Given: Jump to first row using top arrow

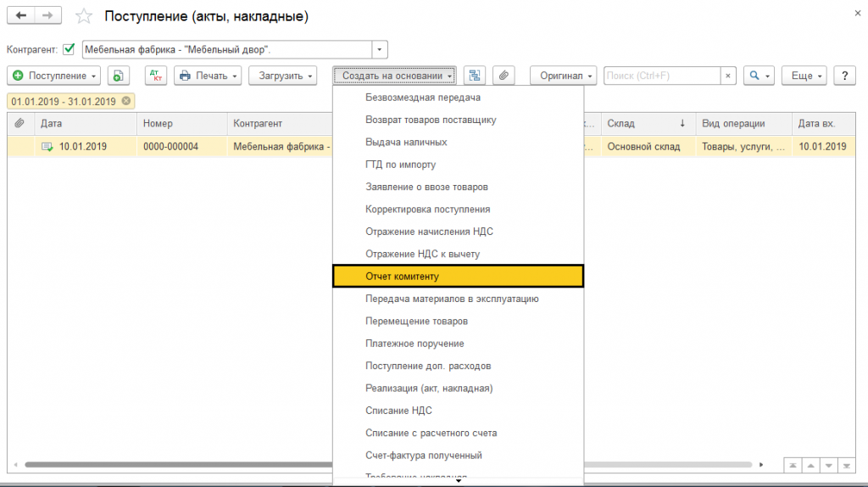Looking at the screenshot, I should pyautogui.click(x=792, y=465).
